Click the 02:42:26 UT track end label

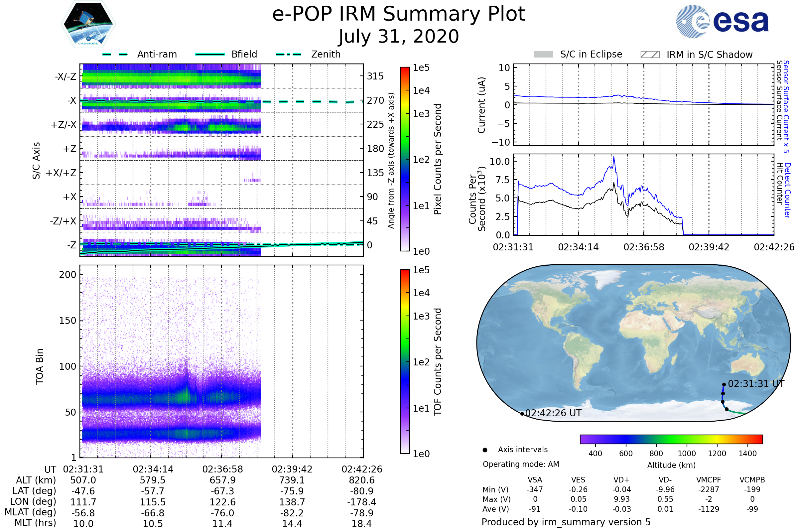(x=553, y=413)
